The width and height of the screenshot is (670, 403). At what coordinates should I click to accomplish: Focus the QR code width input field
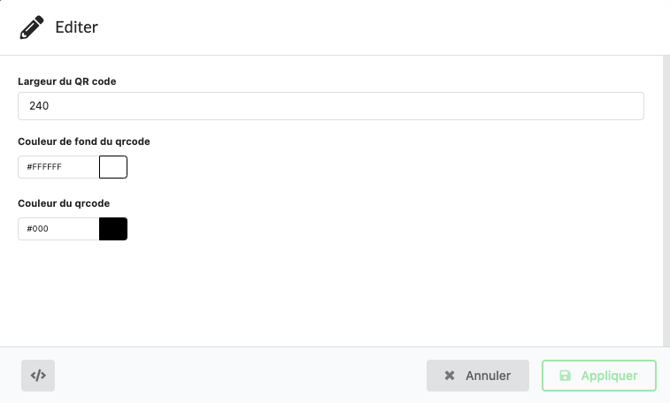coord(330,106)
